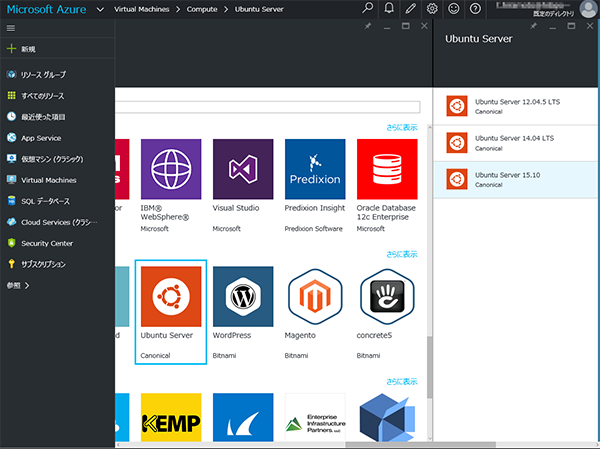Click the pencil edit dashboard icon

point(411,8)
